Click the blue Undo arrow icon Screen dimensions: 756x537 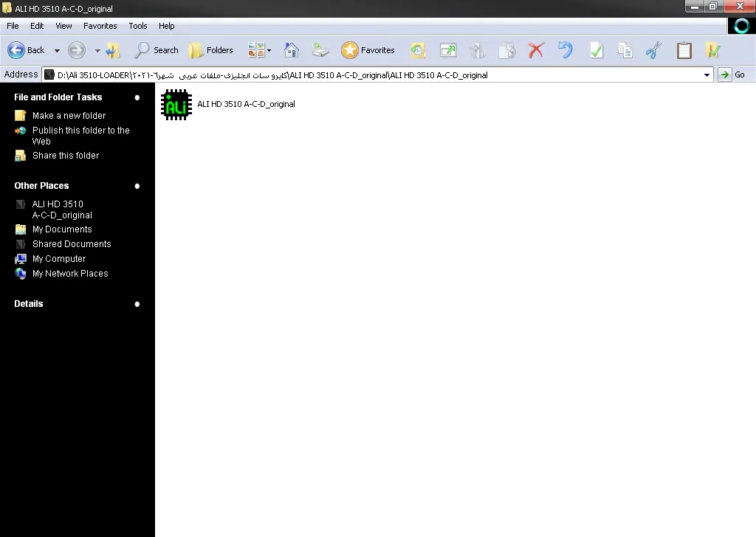tap(566, 50)
